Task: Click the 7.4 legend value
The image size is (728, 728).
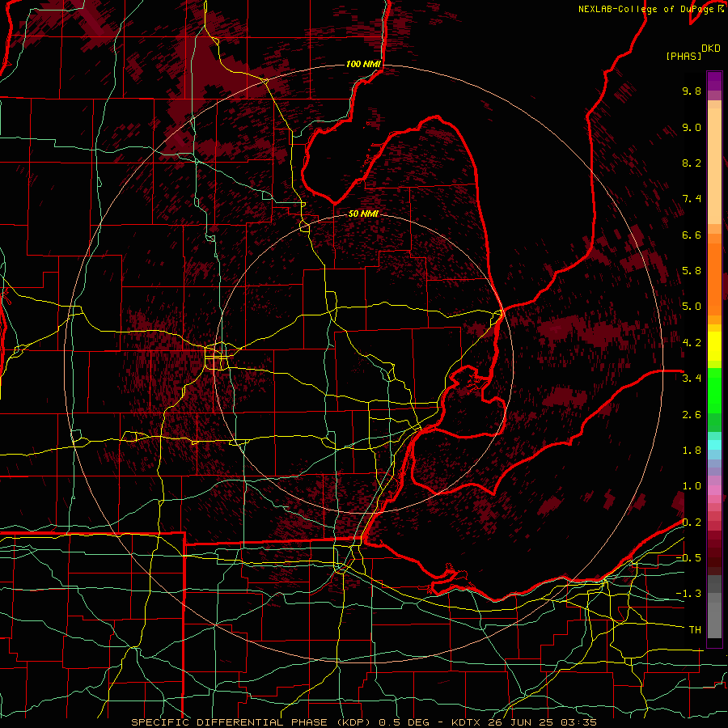Action: coord(692,199)
